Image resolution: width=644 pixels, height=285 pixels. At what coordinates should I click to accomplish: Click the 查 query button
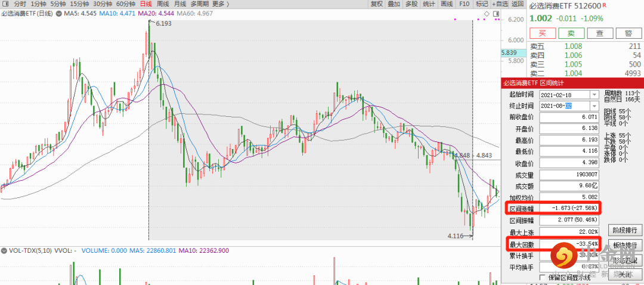pyautogui.click(x=600, y=33)
